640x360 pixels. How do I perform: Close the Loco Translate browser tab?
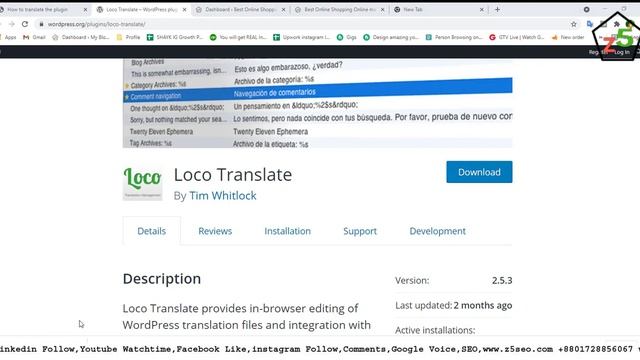point(184,9)
